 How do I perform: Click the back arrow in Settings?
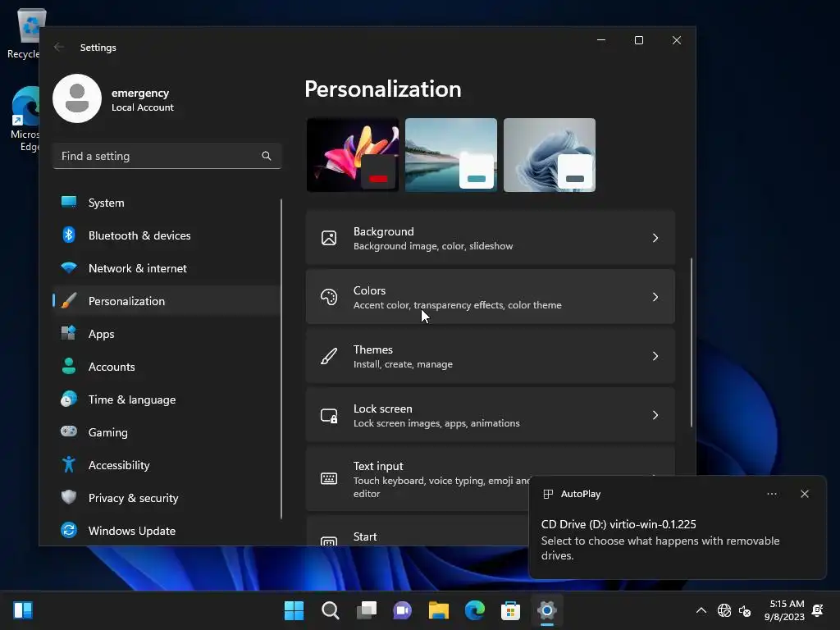[x=59, y=47]
